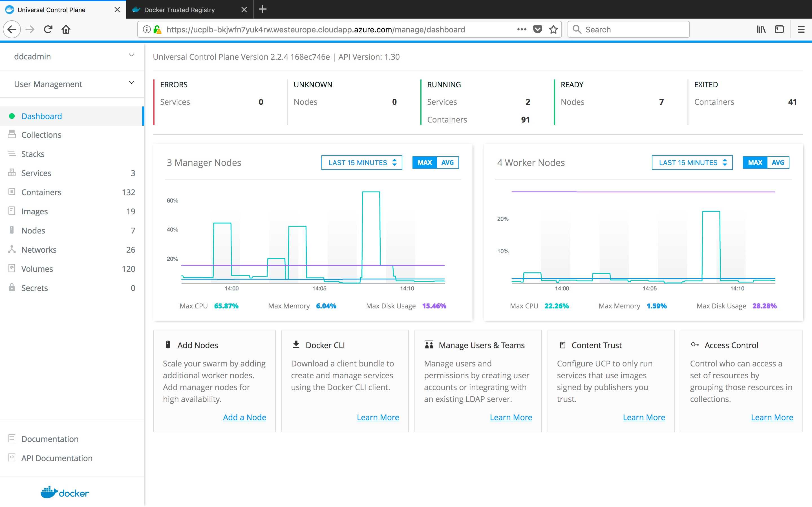
Task: Switch manager nodes chart to AVG
Action: tap(448, 162)
